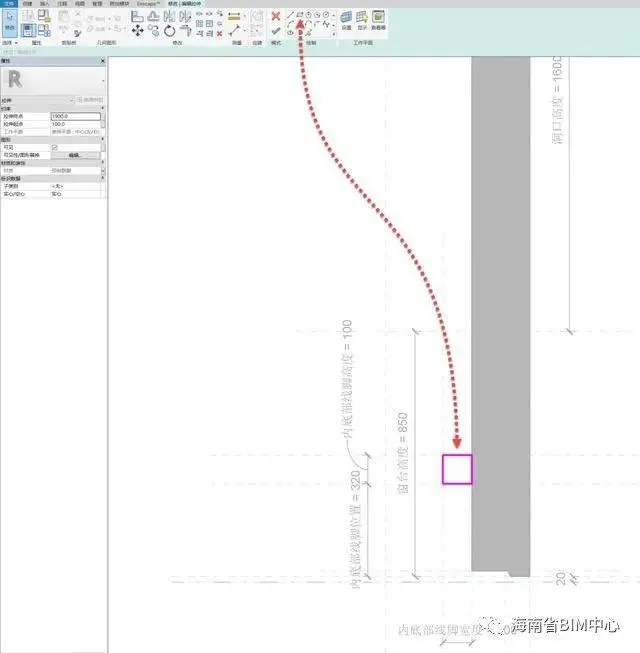
Task: Finish edit mode with green checkmark
Action: [276, 31]
